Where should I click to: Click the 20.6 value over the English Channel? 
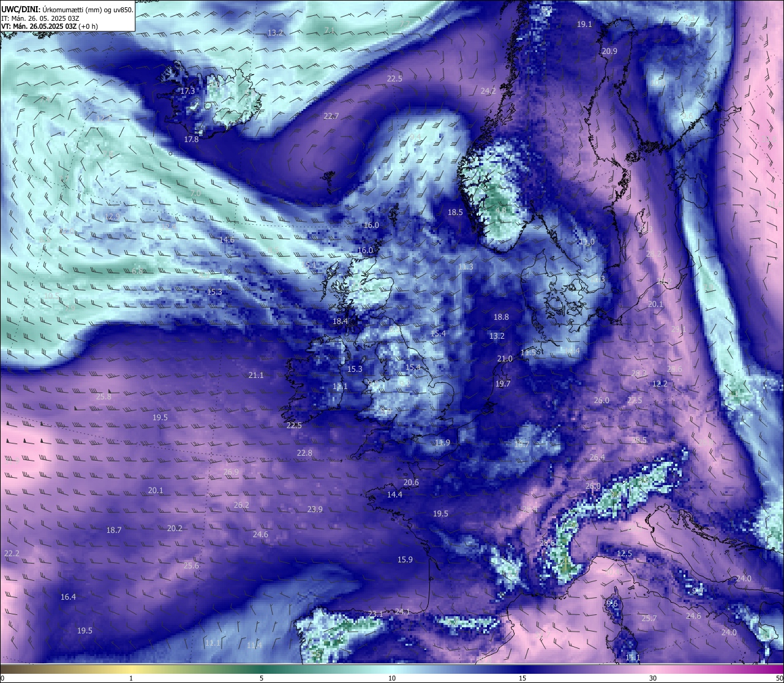coord(411,483)
